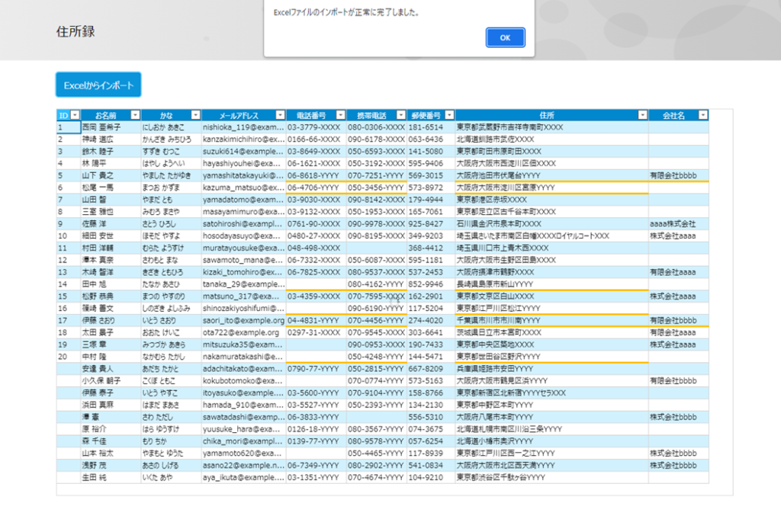Open the お名前 column filter dropdown
The height and width of the screenshot is (532, 781).
click(135, 115)
